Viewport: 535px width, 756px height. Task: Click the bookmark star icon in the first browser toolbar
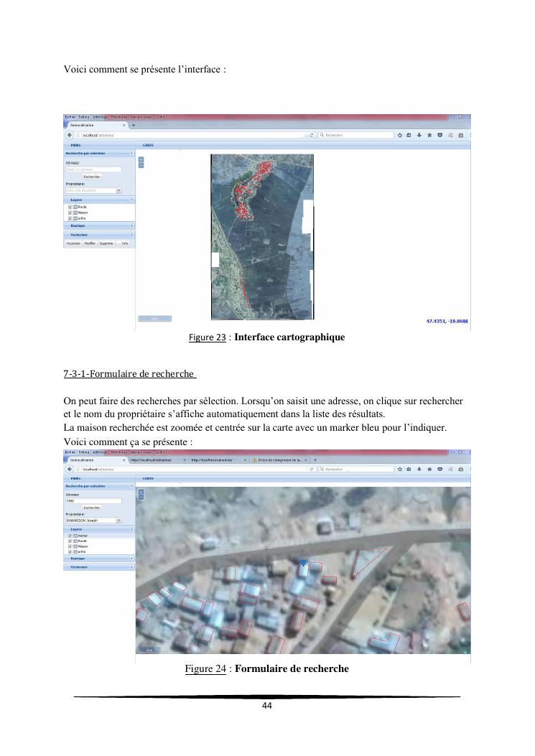399,134
